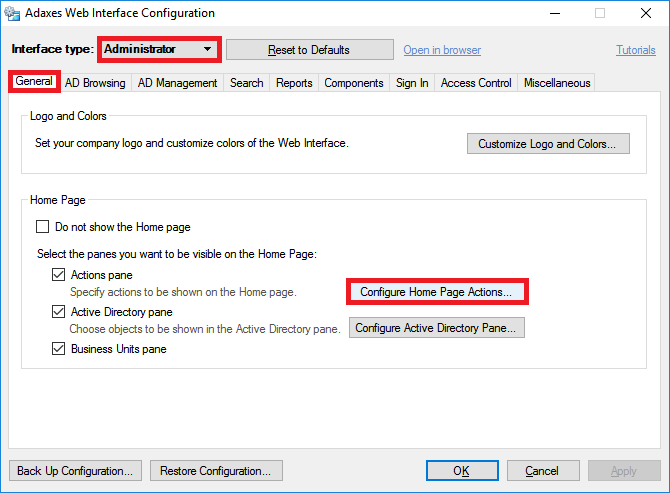This screenshot has width=670, height=493.
Task: Go to the Reports tab
Action: [294, 83]
